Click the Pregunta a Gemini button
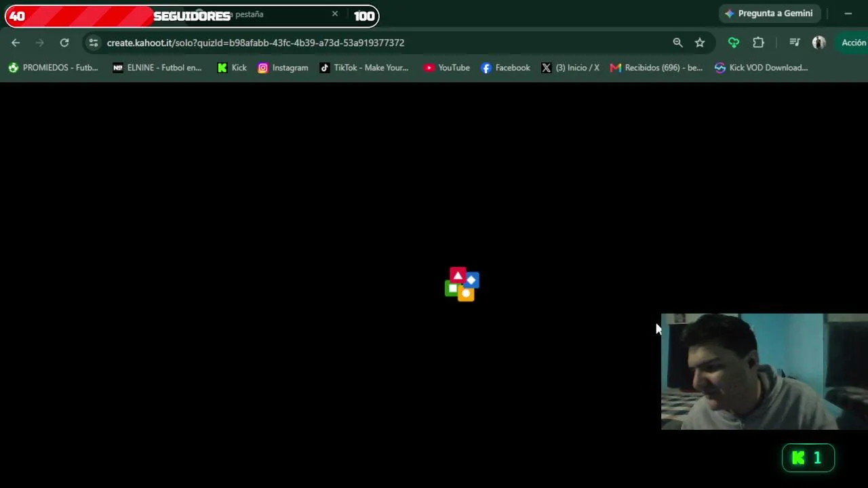 coord(769,14)
